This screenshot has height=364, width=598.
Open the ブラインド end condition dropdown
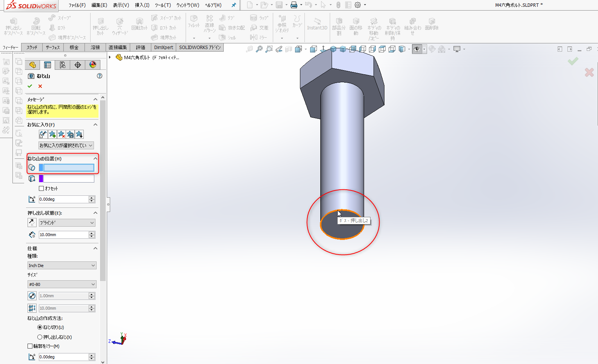click(x=67, y=223)
